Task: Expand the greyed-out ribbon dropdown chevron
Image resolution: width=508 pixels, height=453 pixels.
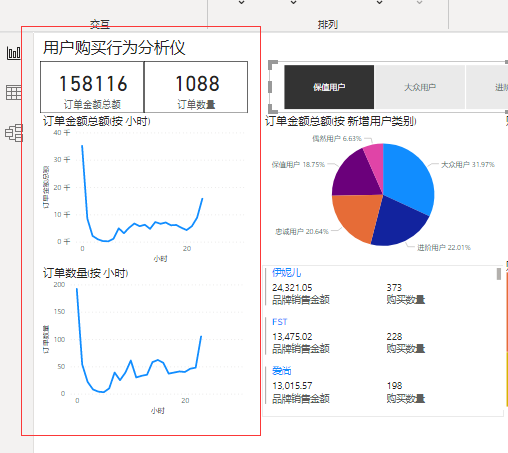Action: [419, 3]
